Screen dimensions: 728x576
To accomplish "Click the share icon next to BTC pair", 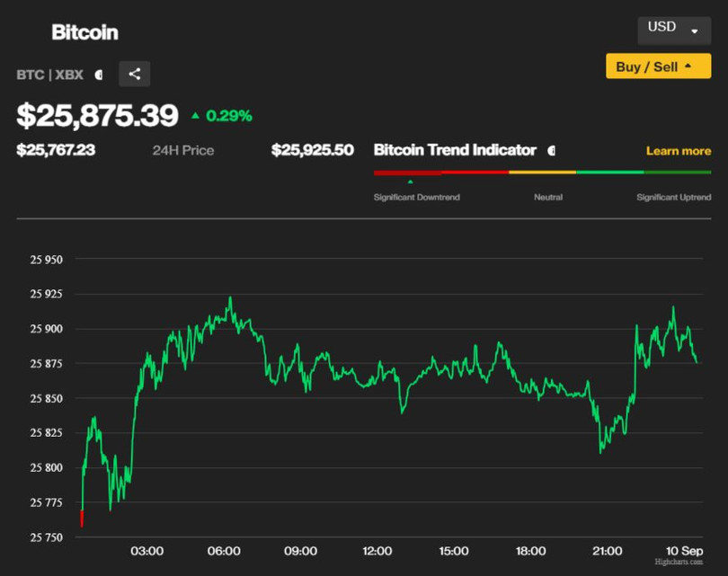I will point(134,74).
